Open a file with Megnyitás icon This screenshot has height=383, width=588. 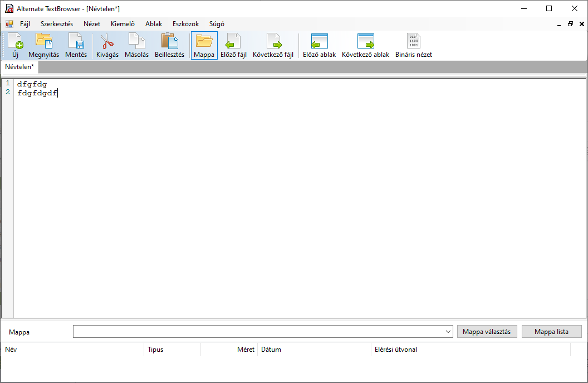pyautogui.click(x=43, y=45)
